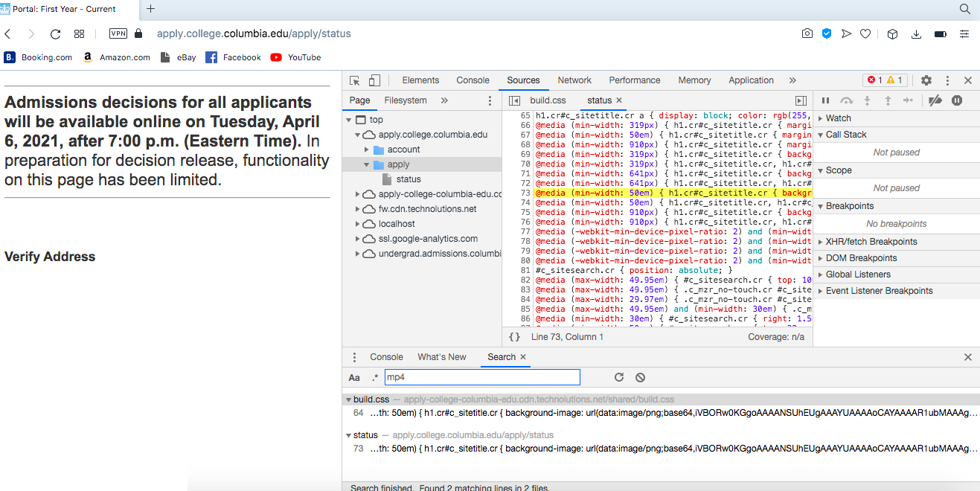980x491 pixels.
Task: Click the mp4 search input field
Action: click(x=481, y=377)
